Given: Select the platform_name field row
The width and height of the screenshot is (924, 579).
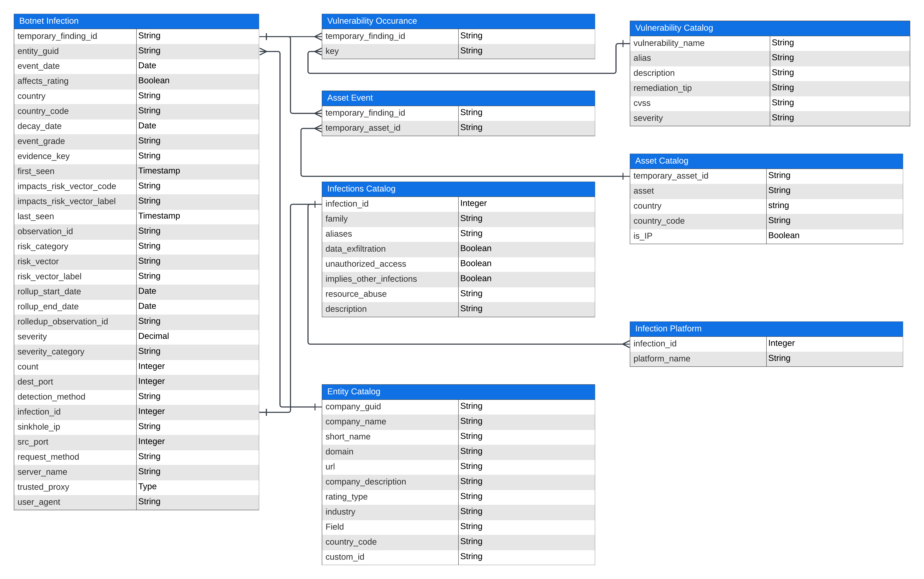Looking at the screenshot, I should (662, 359).
